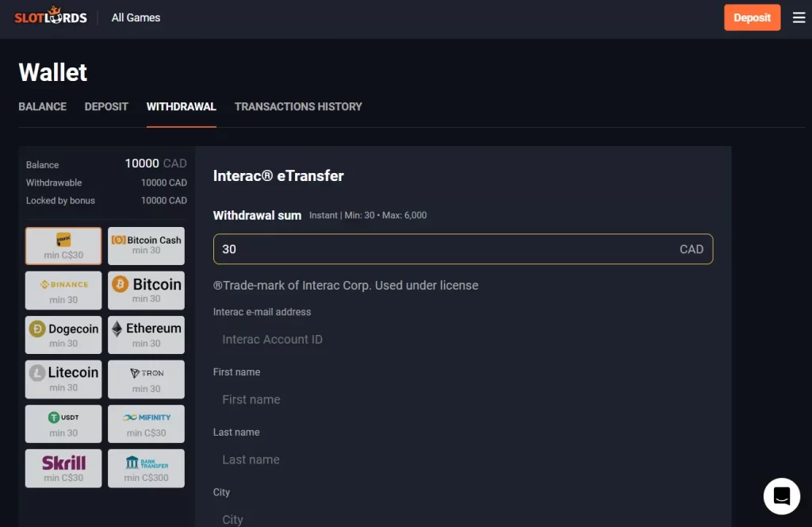
Task: Focus the Withdrawal sum input field
Action: point(463,249)
